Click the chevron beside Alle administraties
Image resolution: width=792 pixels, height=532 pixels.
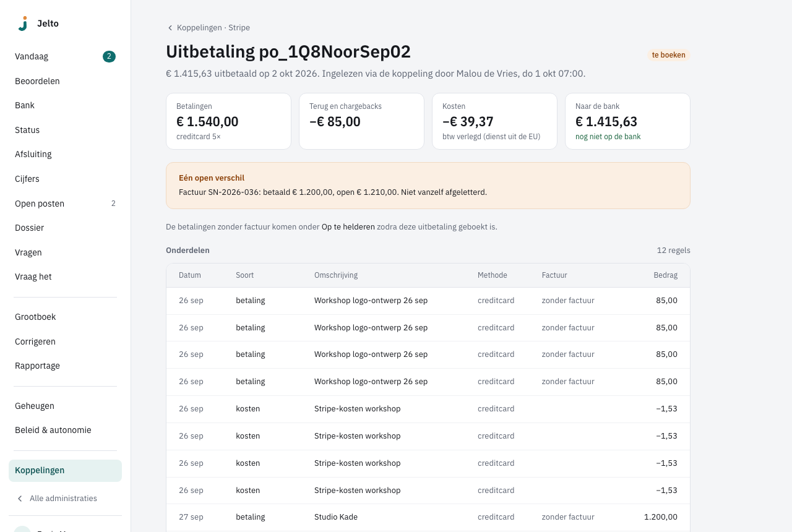(x=20, y=499)
